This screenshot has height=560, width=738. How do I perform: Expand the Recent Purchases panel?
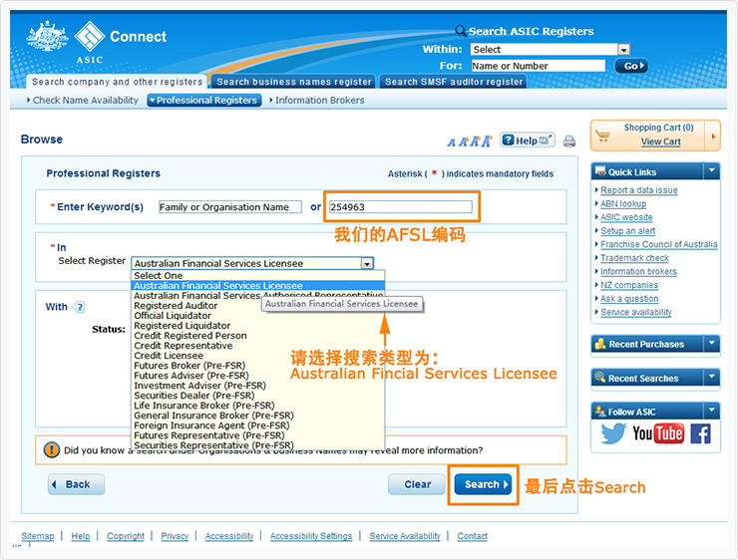coord(712,343)
